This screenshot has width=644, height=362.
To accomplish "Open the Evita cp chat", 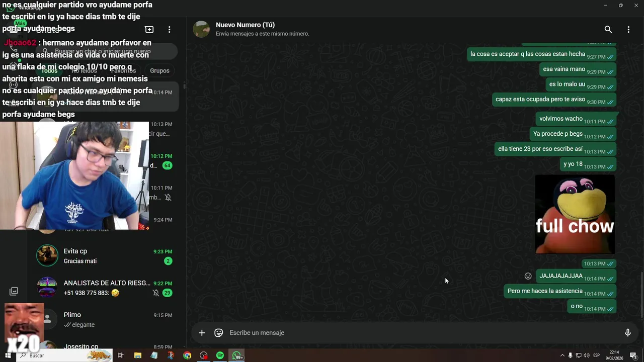I will 106,256.
